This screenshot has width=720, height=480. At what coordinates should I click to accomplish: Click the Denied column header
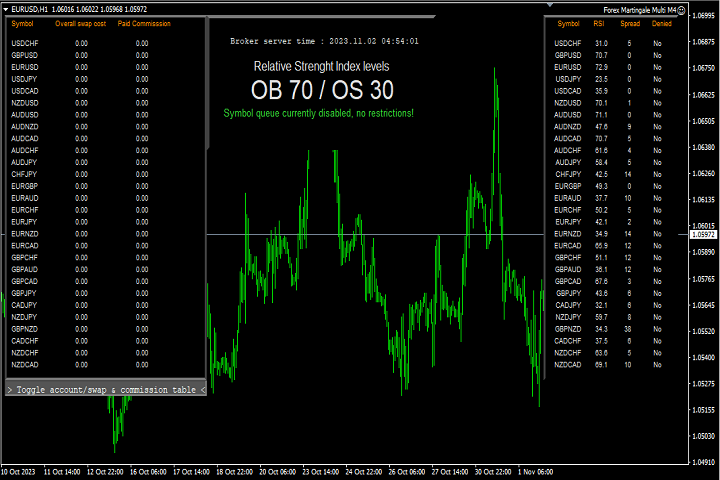click(662, 23)
